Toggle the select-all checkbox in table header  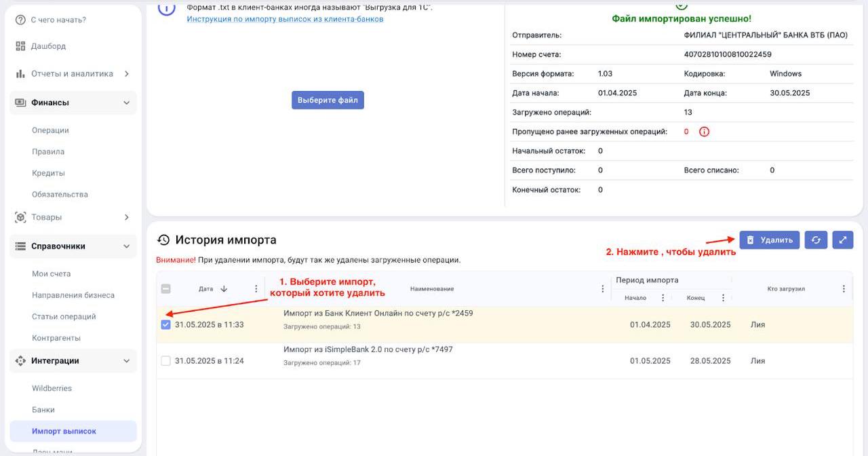pyautogui.click(x=166, y=289)
